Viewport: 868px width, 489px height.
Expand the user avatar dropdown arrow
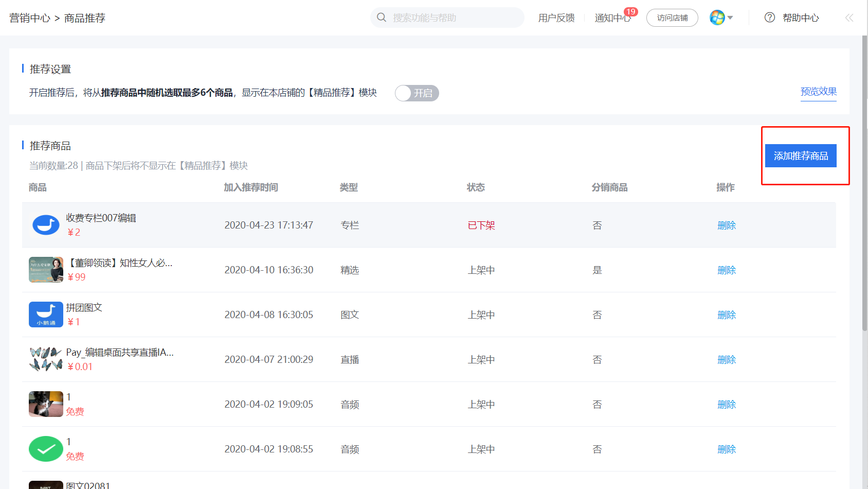click(x=730, y=18)
